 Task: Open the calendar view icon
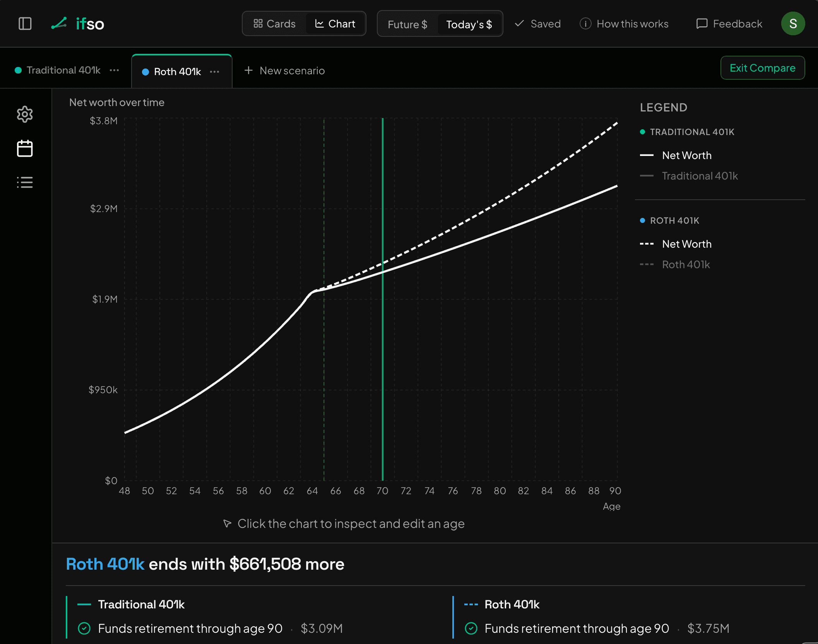25,148
